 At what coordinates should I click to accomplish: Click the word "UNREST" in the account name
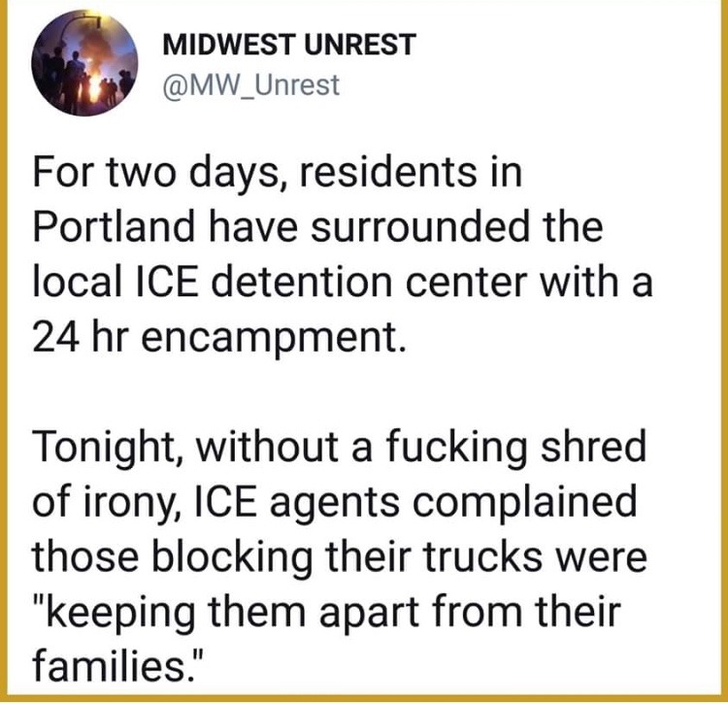359,45
